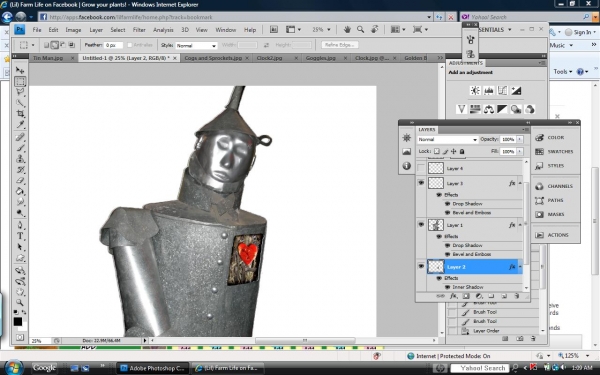
Task: Click the Rotate View tool in application bar
Action: pos(375,29)
